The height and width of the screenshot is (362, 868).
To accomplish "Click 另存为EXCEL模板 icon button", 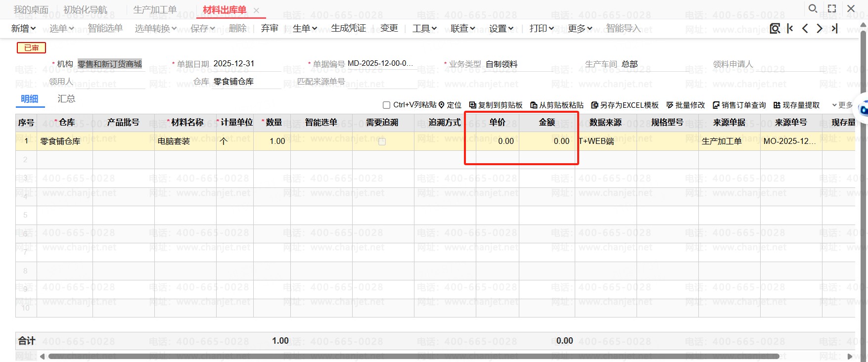I will [625, 105].
